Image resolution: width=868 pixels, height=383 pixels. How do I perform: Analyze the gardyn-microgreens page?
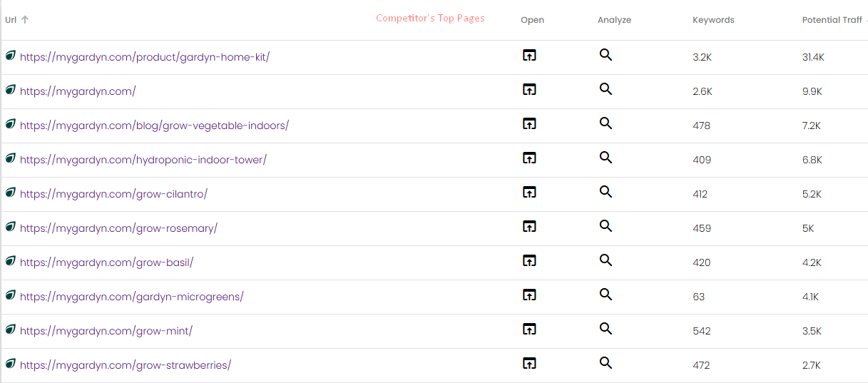[606, 295]
